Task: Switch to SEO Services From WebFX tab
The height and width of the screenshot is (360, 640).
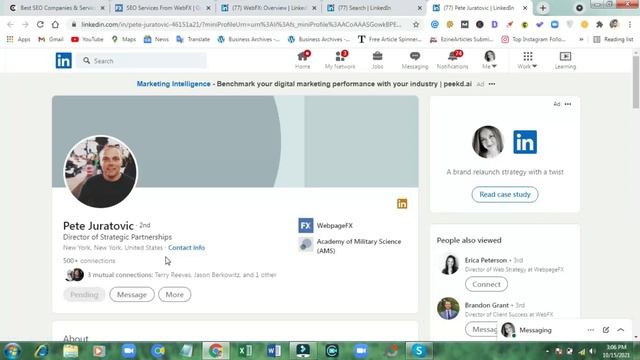Action: [162, 8]
